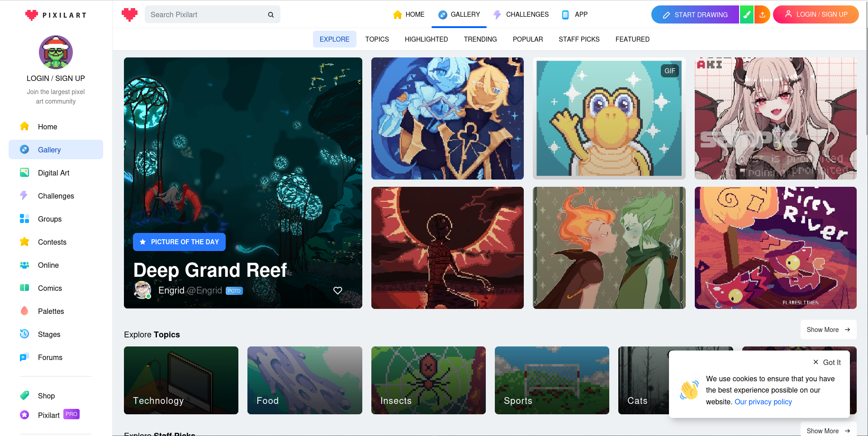Click the green paintbrush icon button
868x436 pixels.
pyautogui.click(x=747, y=14)
